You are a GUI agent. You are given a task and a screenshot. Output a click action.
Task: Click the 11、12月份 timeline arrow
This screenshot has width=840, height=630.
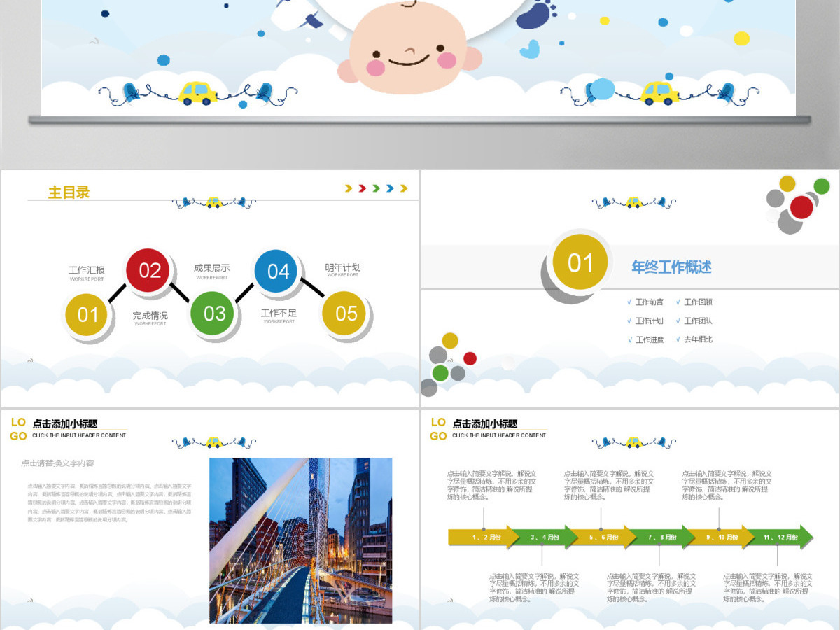(x=780, y=538)
